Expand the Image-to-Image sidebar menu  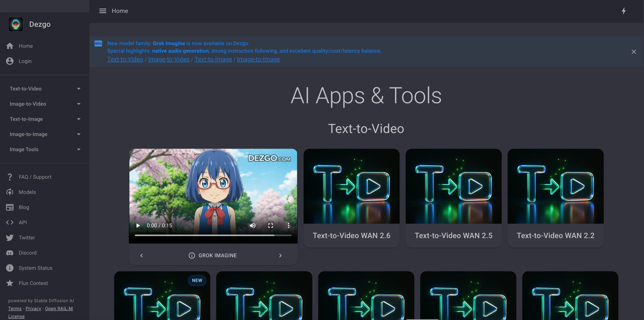click(x=45, y=134)
